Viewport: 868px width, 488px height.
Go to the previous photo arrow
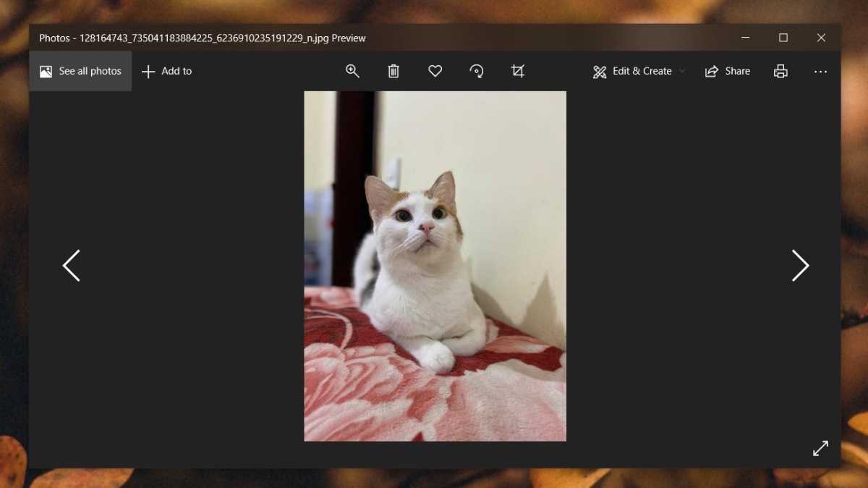pos(71,266)
